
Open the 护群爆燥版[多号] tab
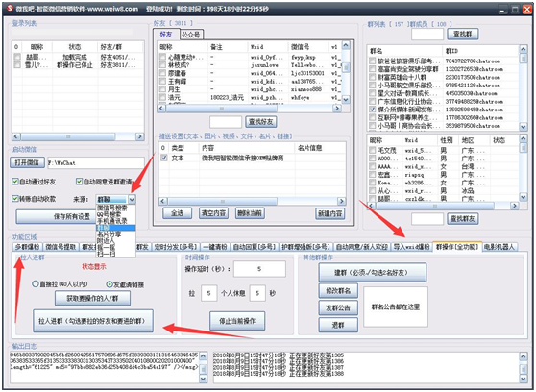pos(306,247)
